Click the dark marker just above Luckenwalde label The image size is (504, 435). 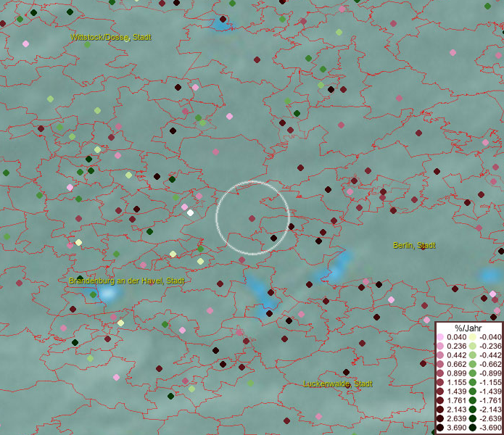click(346, 372)
